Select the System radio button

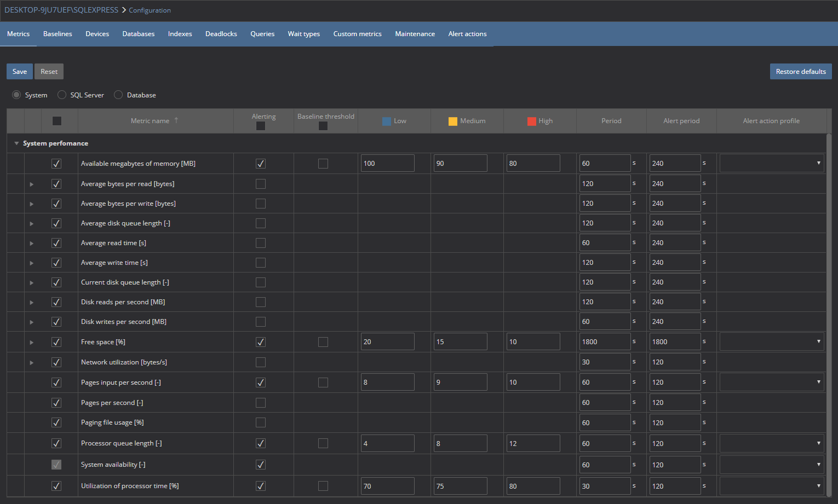pyautogui.click(x=16, y=95)
